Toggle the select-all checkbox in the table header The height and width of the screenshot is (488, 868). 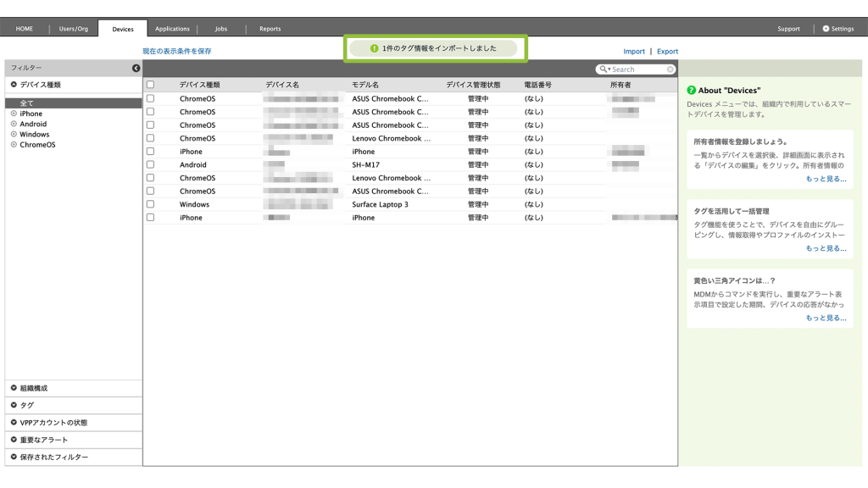tap(150, 85)
